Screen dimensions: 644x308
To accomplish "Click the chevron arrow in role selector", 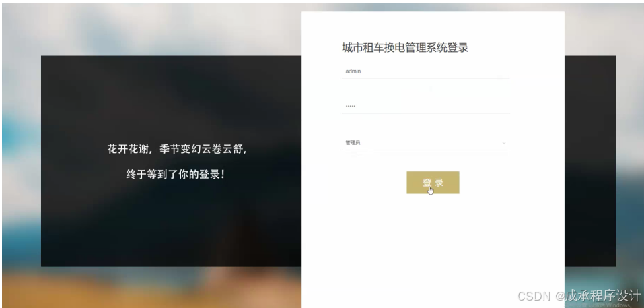I will [504, 143].
